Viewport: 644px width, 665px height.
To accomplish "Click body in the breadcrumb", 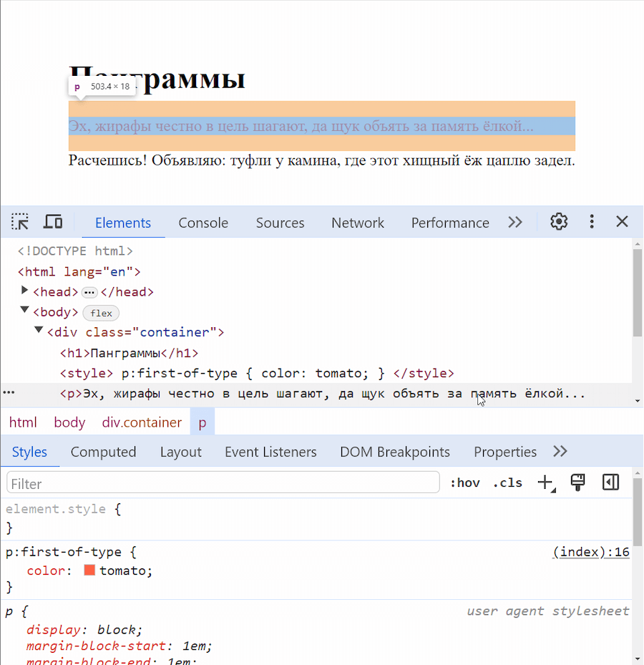I will click(x=69, y=422).
